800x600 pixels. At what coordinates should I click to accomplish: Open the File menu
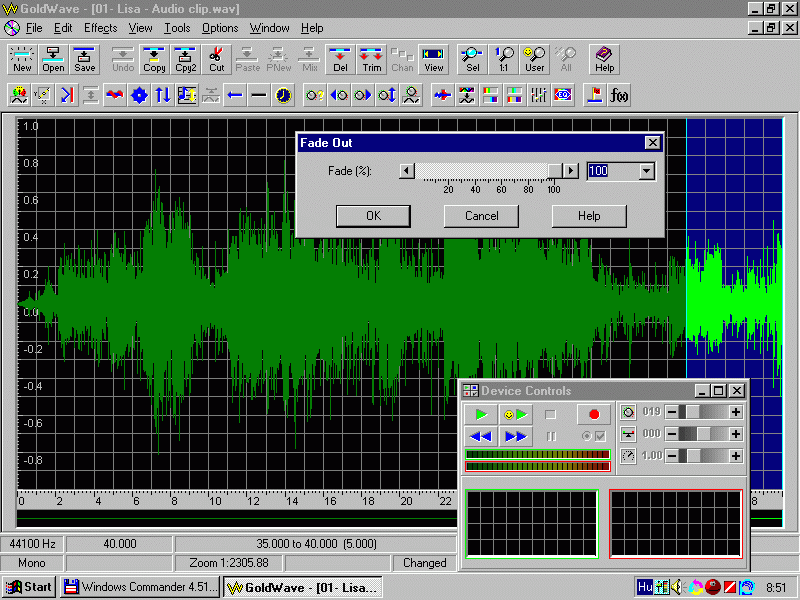[34, 28]
